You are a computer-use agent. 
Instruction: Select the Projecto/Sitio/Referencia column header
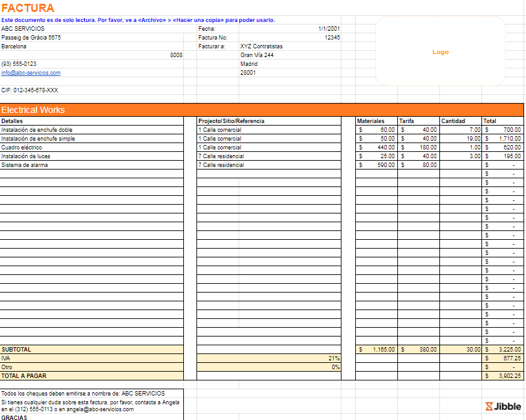pos(232,121)
